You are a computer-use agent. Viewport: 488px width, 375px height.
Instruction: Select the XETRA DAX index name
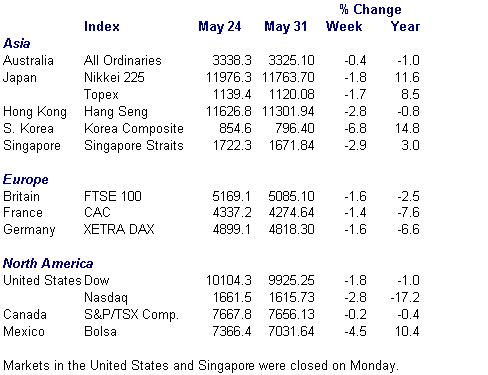[119, 229]
